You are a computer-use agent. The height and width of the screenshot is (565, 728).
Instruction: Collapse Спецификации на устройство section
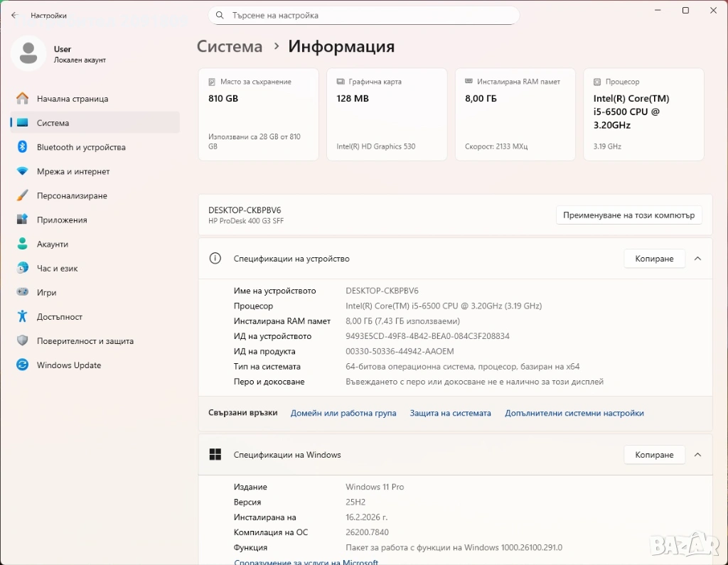pyautogui.click(x=697, y=259)
